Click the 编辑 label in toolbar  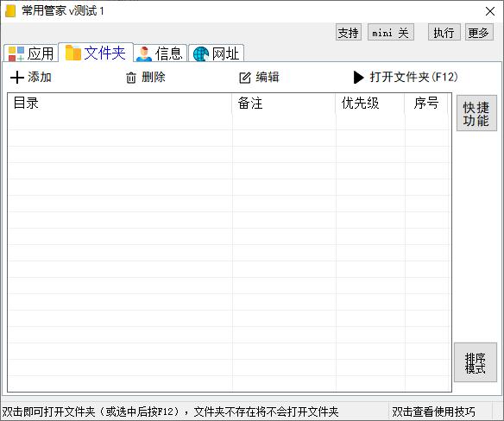point(268,78)
